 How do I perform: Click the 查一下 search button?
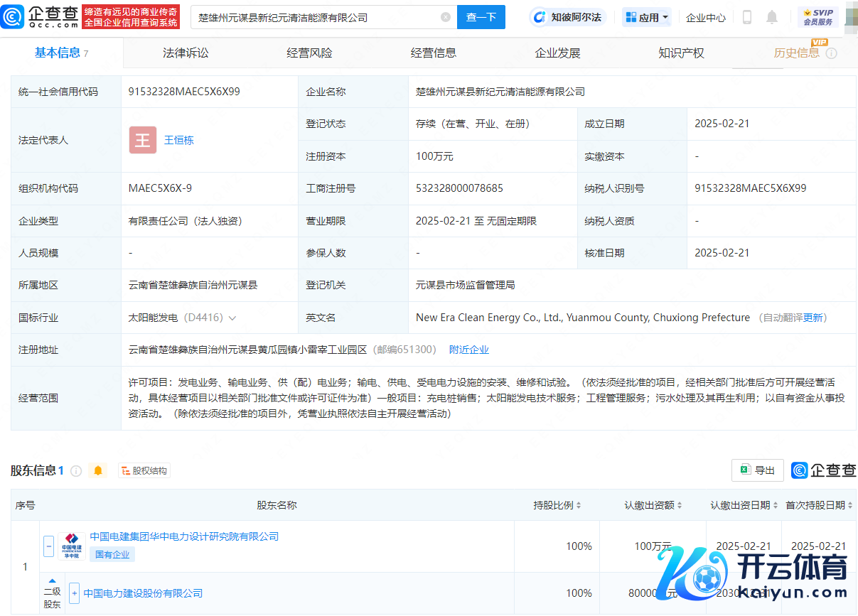tap(481, 17)
